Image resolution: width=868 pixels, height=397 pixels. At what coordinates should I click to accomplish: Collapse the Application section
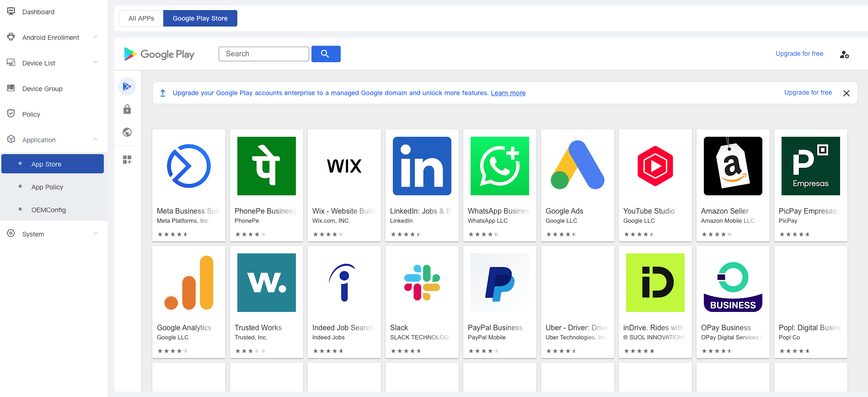point(95,139)
